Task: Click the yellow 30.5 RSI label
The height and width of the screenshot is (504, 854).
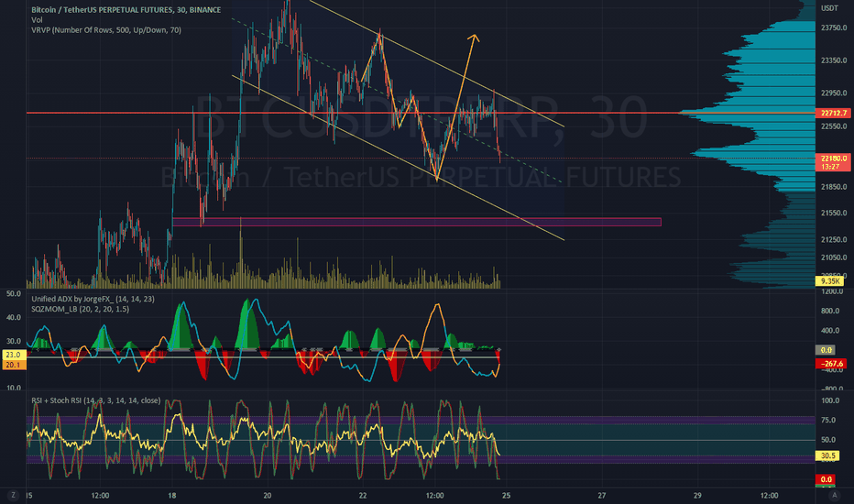Action: (827, 455)
